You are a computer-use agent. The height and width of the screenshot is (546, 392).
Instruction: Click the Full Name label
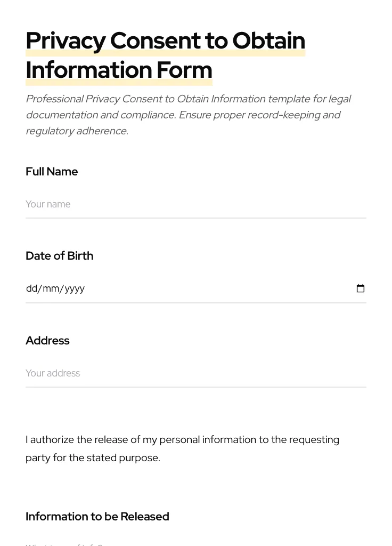52,171
